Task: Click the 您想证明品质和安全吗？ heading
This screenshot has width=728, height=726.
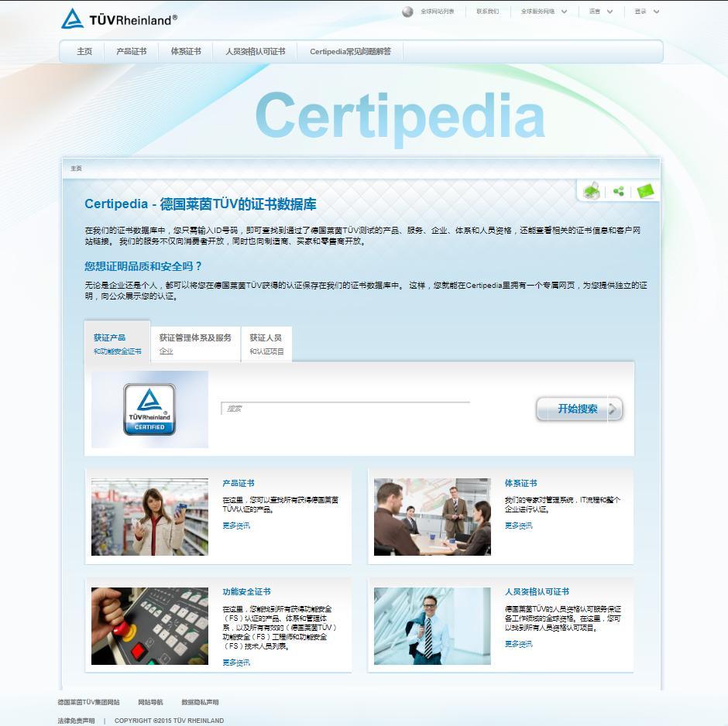Action: [x=143, y=266]
